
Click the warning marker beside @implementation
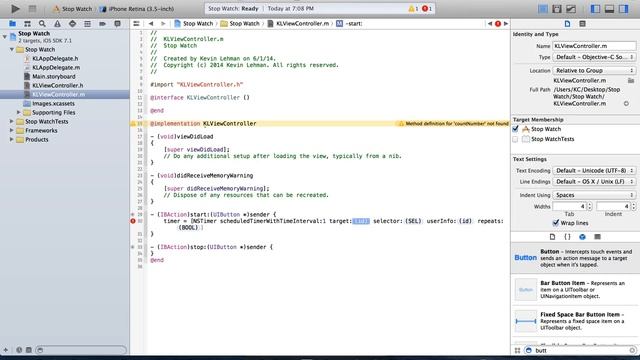133,124
